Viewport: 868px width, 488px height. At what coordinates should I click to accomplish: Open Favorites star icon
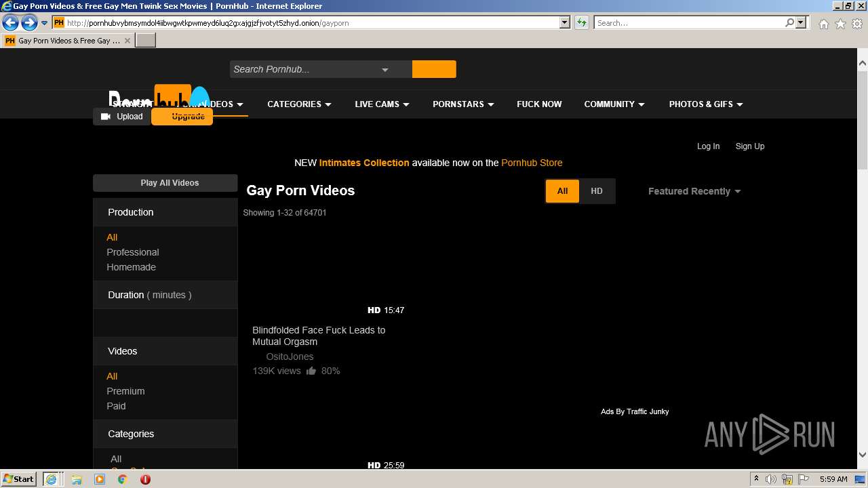coord(840,24)
